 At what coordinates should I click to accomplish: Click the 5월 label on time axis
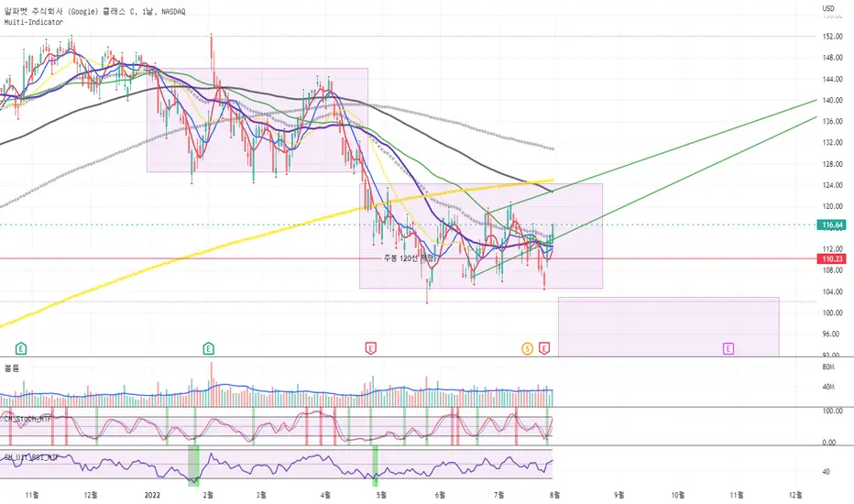click(x=381, y=495)
